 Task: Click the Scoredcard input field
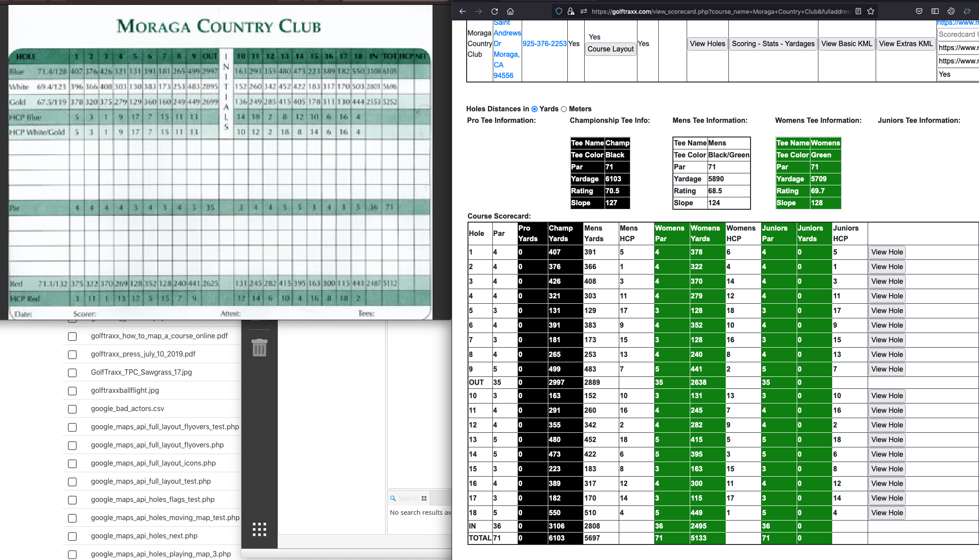pyautogui.click(x=958, y=35)
